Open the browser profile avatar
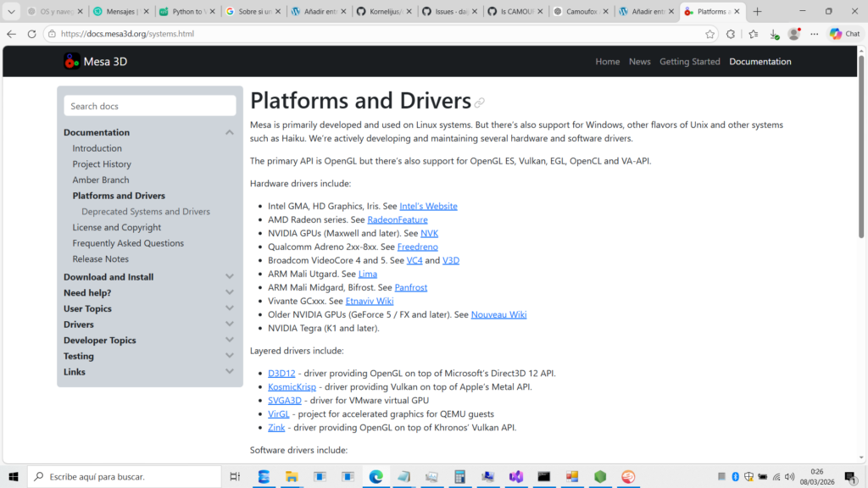868x488 pixels. point(793,34)
